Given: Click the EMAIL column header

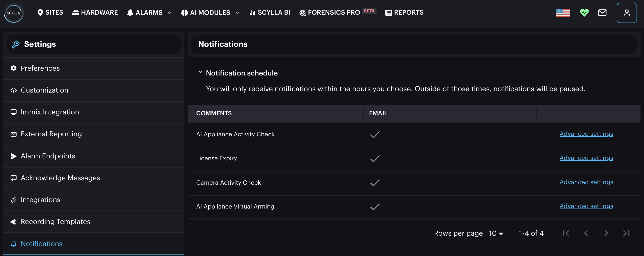Looking at the screenshot, I should (378, 114).
